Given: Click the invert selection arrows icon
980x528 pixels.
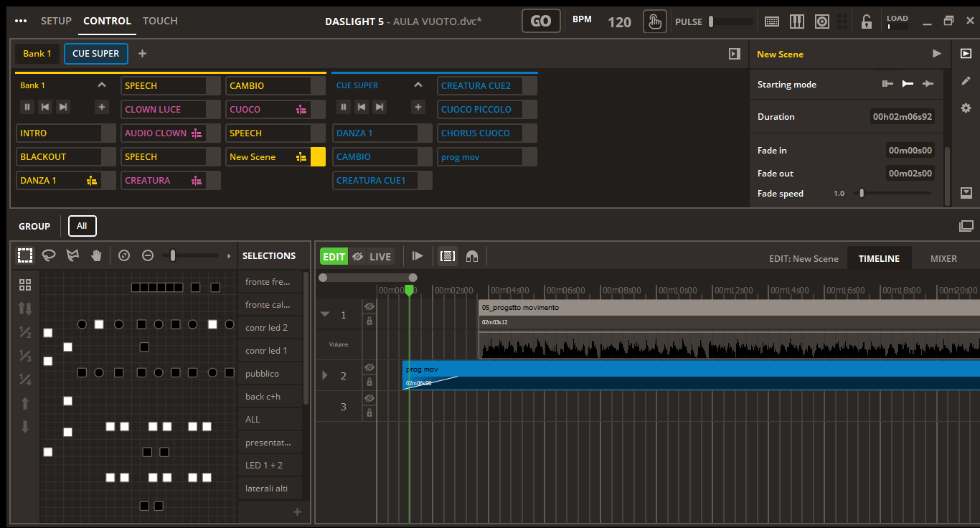Looking at the screenshot, I should click(x=25, y=308).
